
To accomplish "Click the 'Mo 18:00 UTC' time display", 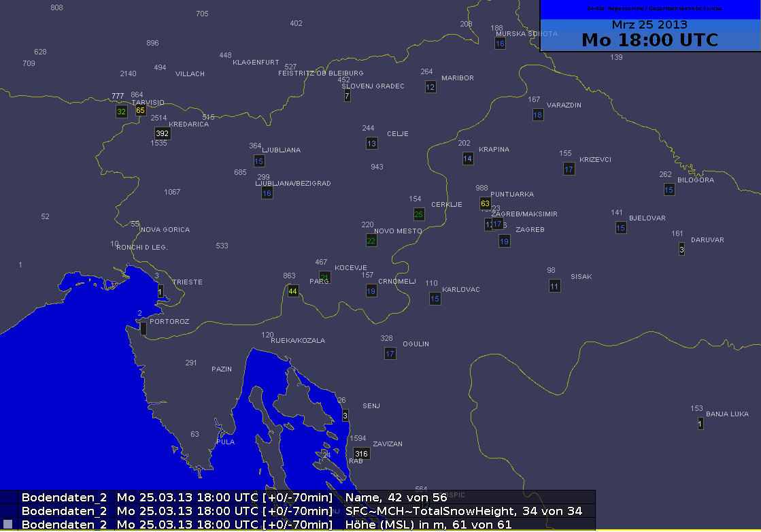I will (x=650, y=40).
